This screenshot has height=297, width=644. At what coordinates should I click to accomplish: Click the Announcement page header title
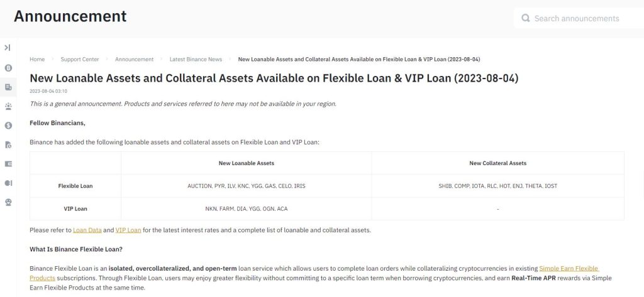pos(70,16)
